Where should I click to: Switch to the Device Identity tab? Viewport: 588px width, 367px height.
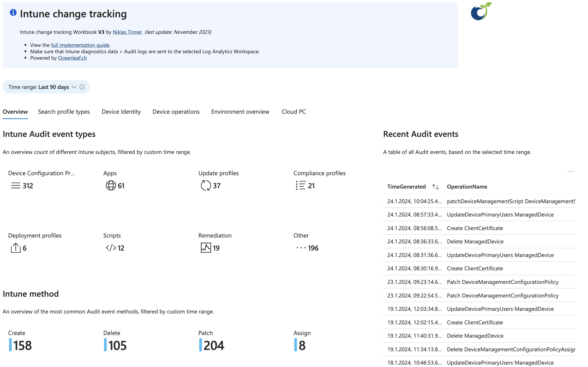pyautogui.click(x=121, y=112)
